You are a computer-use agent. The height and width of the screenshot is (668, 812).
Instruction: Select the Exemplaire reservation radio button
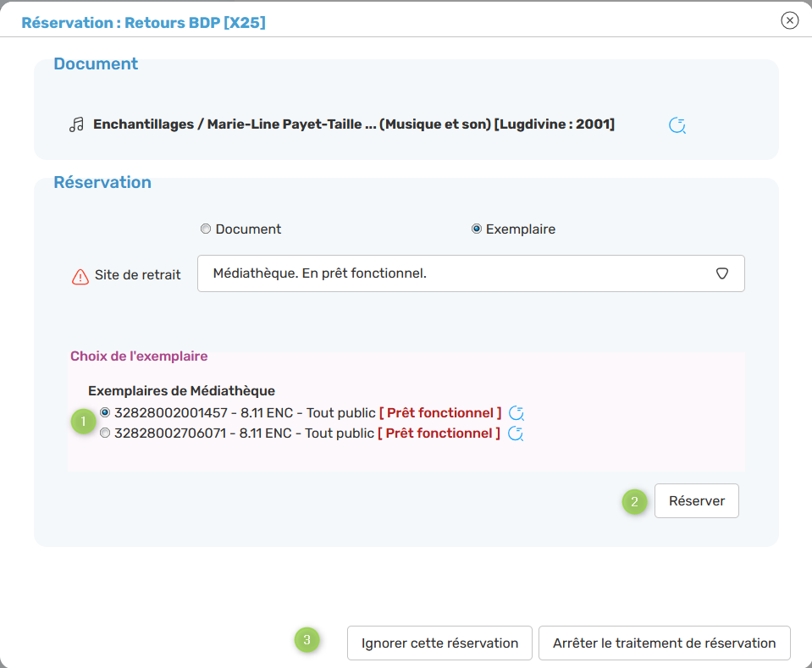pyautogui.click(x=477, y=229)
